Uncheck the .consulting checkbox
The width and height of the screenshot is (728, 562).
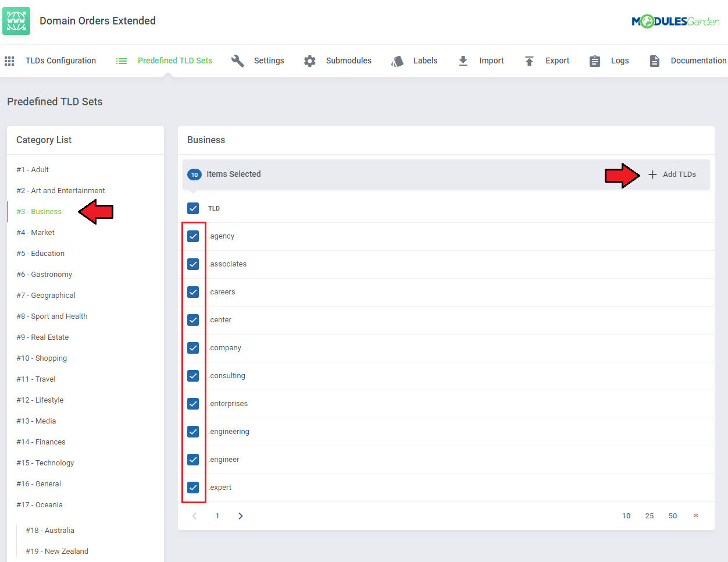pos(193,376)
